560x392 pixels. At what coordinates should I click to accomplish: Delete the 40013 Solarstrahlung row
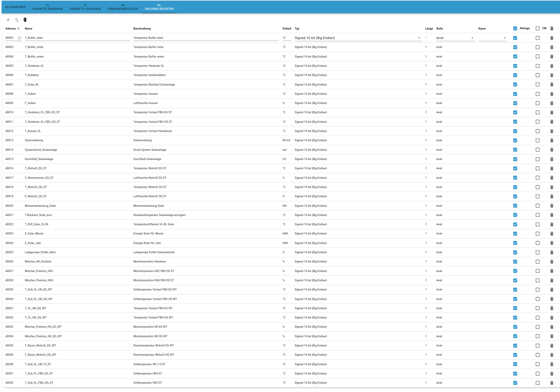point(552,141)
